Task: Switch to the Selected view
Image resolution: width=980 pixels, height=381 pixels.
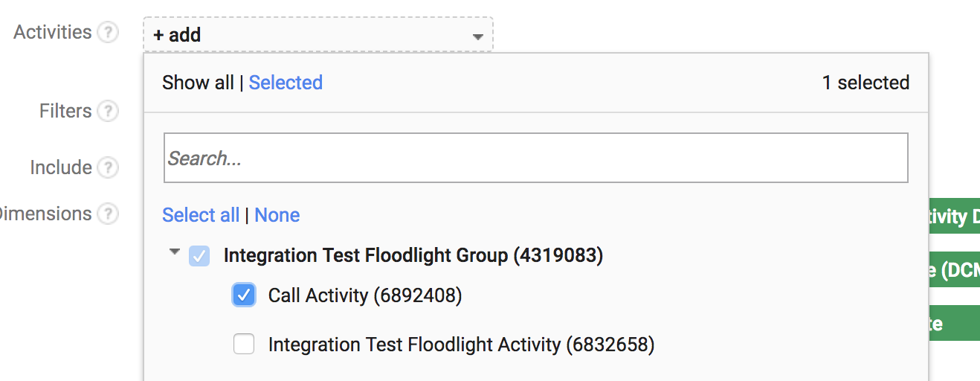Action: [x=286, y=83]
